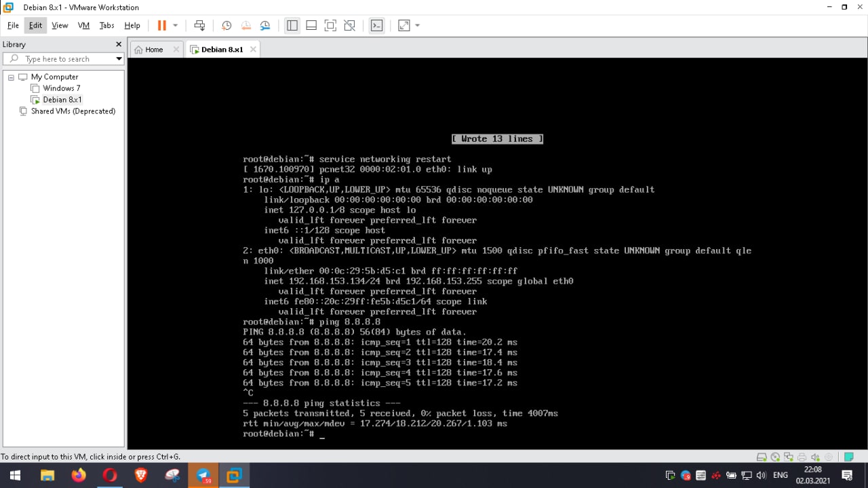
Task: Launch Opera from the taskbar
Action: coord(110,475)
